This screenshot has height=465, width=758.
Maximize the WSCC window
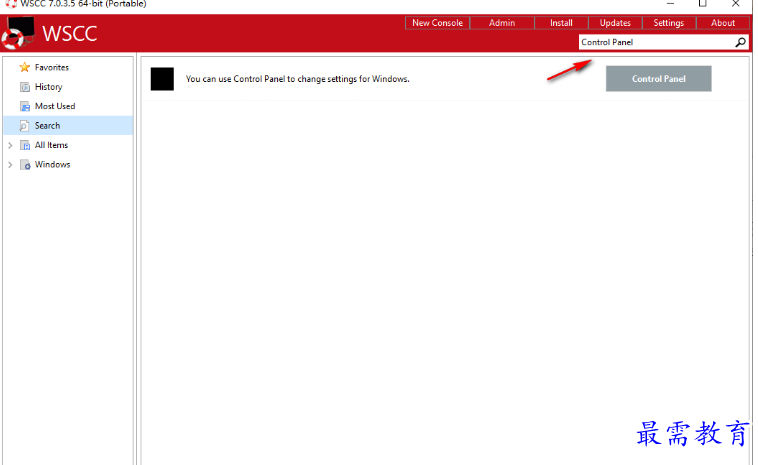pyautogui.click(x=702, y=4)
